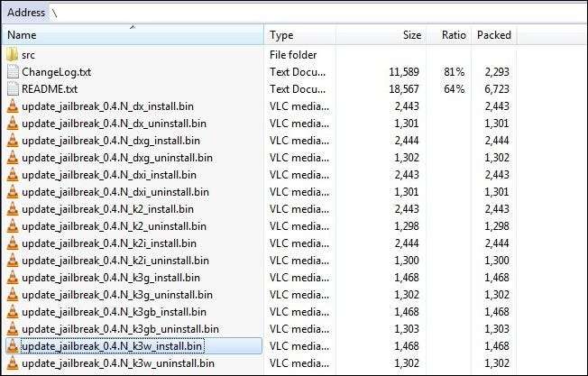Click ratio 81% of ChangeLog.txt
The width and height of the screenshot is (588, 376).
pos(455,72)
